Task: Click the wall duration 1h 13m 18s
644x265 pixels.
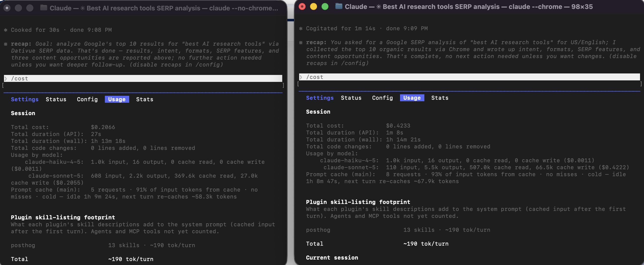Action: point(108,141)
